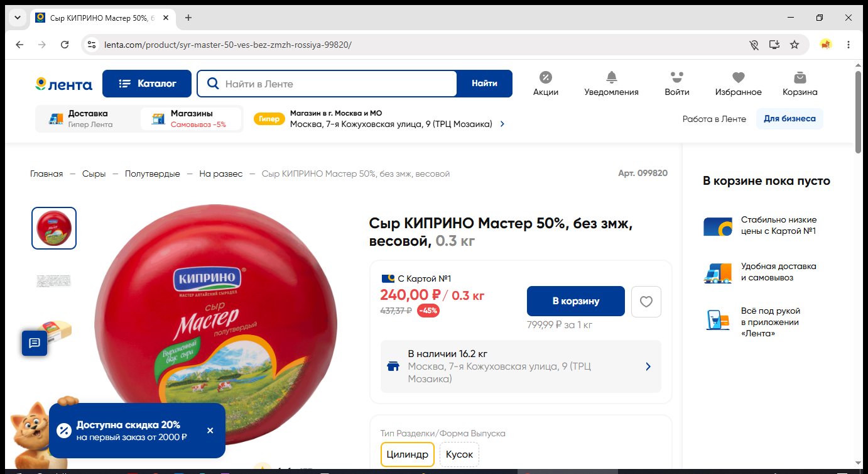Open browser tab search dropdown
This screenshot has width=868, height=474.
(17, 18)
